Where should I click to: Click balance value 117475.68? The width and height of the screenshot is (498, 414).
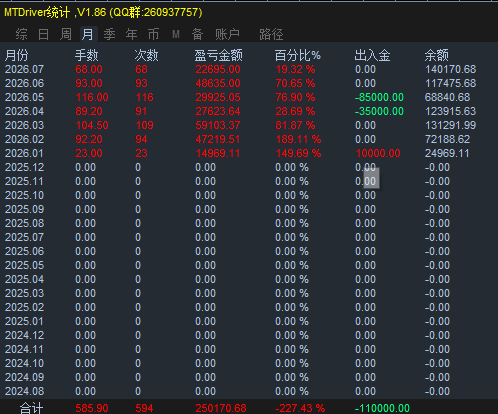pos(450,83)
